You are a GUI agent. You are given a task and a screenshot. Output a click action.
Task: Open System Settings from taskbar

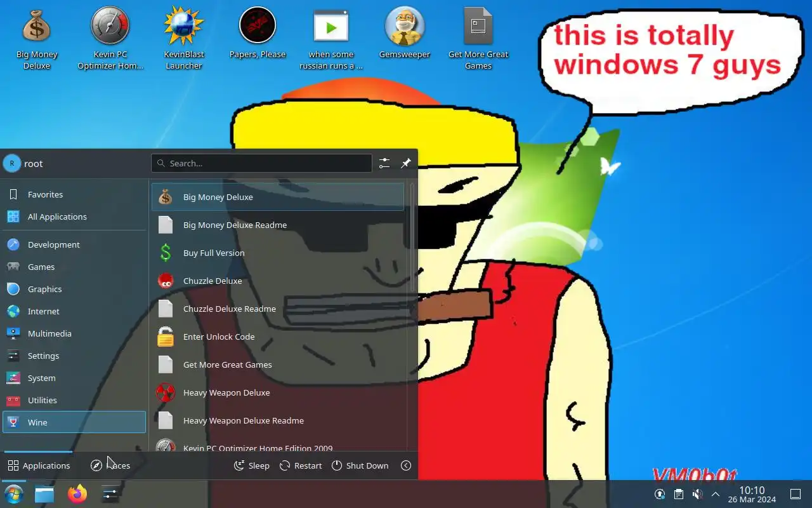[110, 494]
